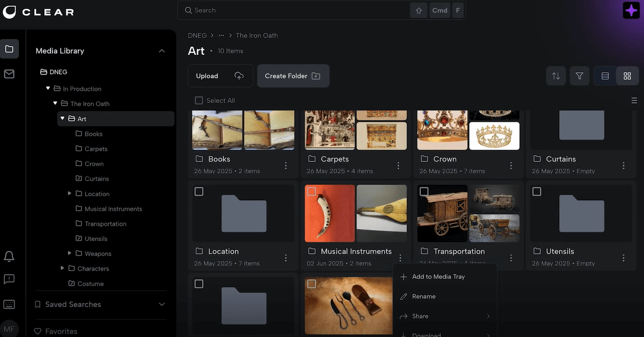Expand the Characters tree node arrow
The height and width of the screenshot is (337, 644).
pyautogui.click(x=62, y=268)
